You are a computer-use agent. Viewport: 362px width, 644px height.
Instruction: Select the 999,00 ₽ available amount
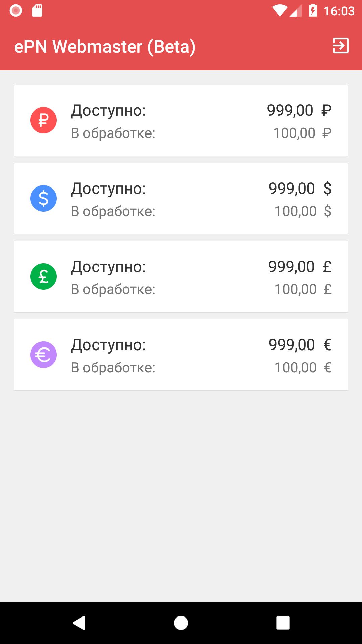(x=299, y=110)
